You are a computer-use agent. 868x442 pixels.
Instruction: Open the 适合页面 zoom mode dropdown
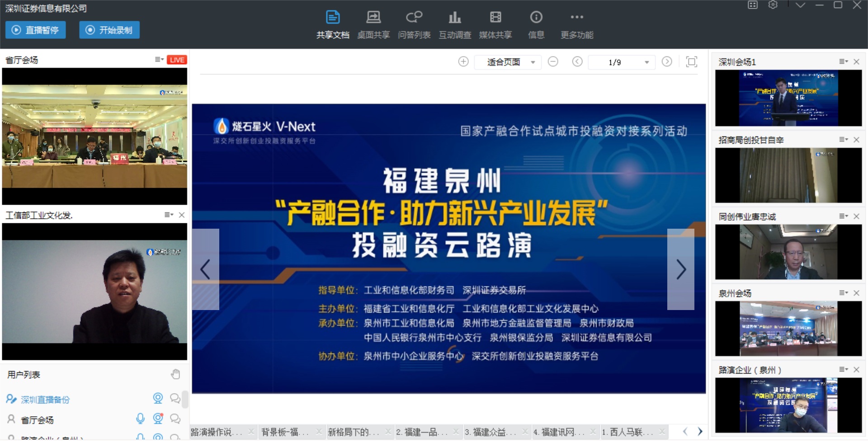[508, 62]
